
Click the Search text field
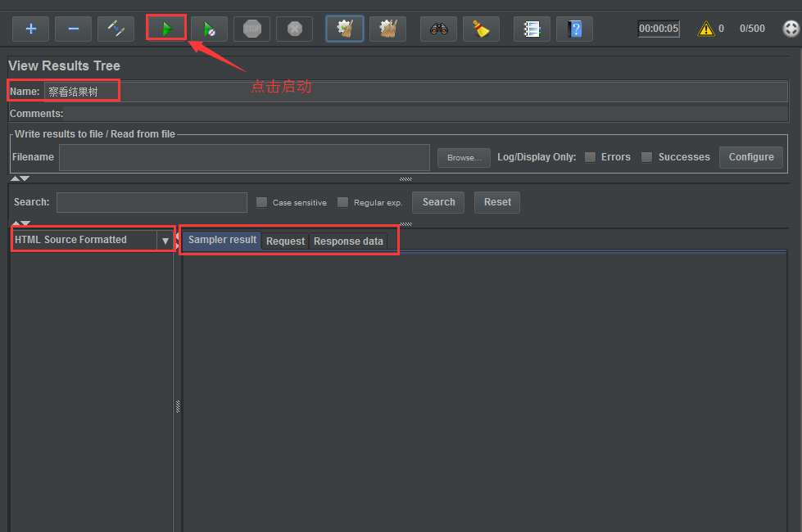(x=152, y=202)
